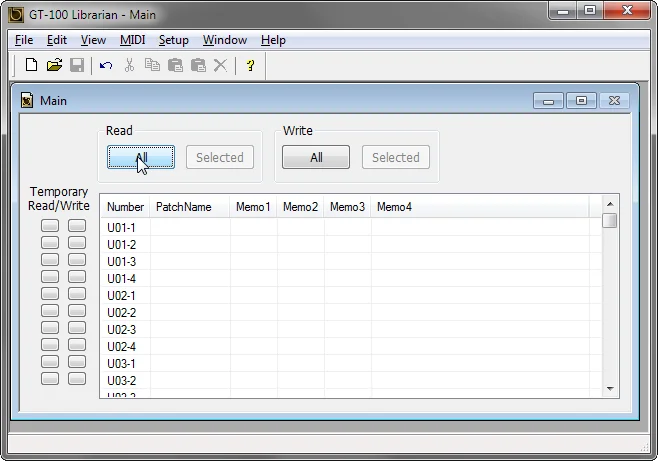
Task: Click the Write All button
Action: pyautogui.click(x=316, y=157)
